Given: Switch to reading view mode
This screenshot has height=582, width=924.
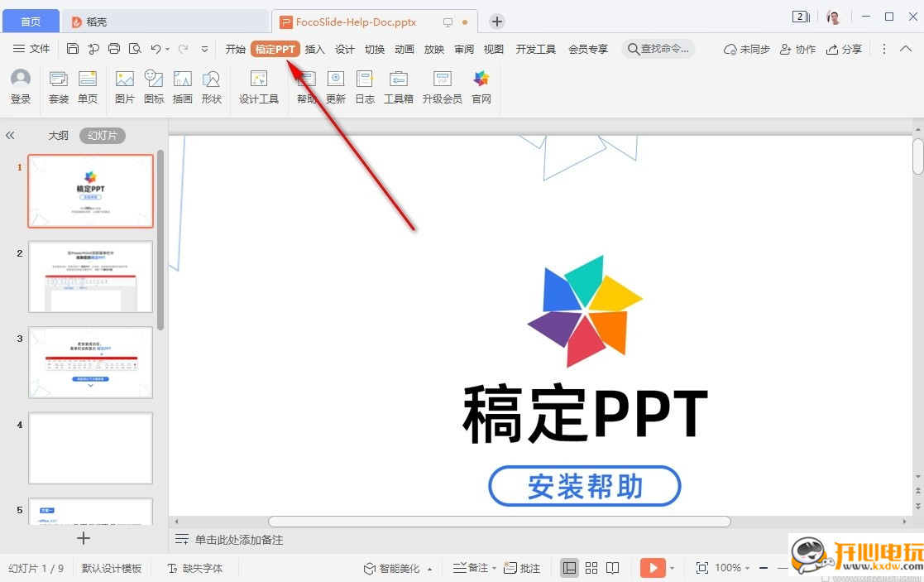Looking at the screenshot, I should coord(613,568).
